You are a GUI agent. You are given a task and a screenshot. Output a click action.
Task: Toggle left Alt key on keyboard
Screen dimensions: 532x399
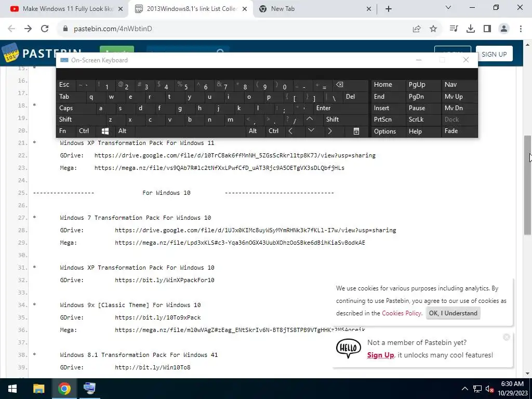click(x=125, y=131)
